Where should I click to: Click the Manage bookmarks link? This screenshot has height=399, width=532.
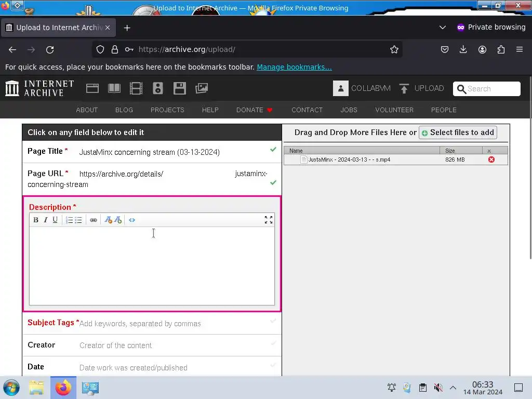point(294,67)
